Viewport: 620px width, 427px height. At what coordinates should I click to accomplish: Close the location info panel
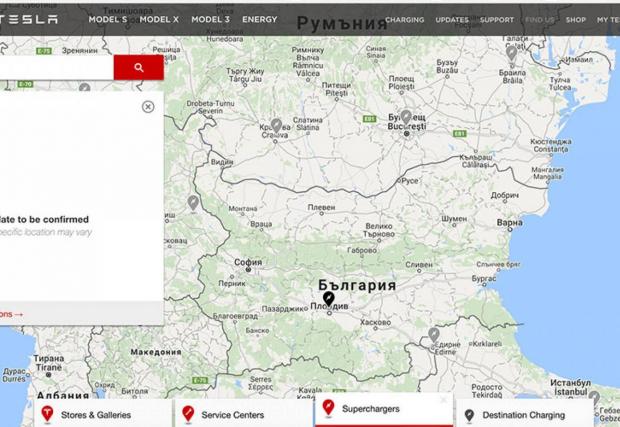[x=148, y=107]
